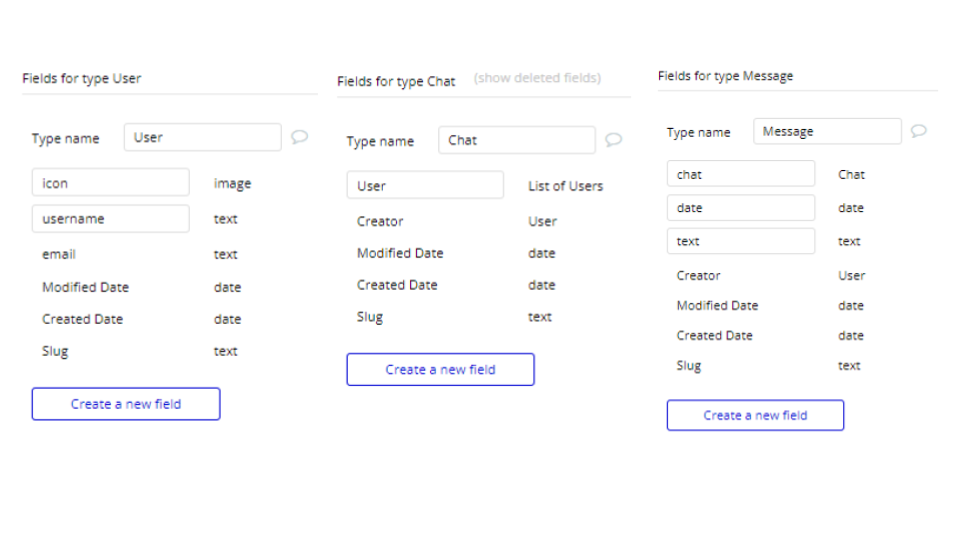Click the Creator row in Chat type

point(457,222)
